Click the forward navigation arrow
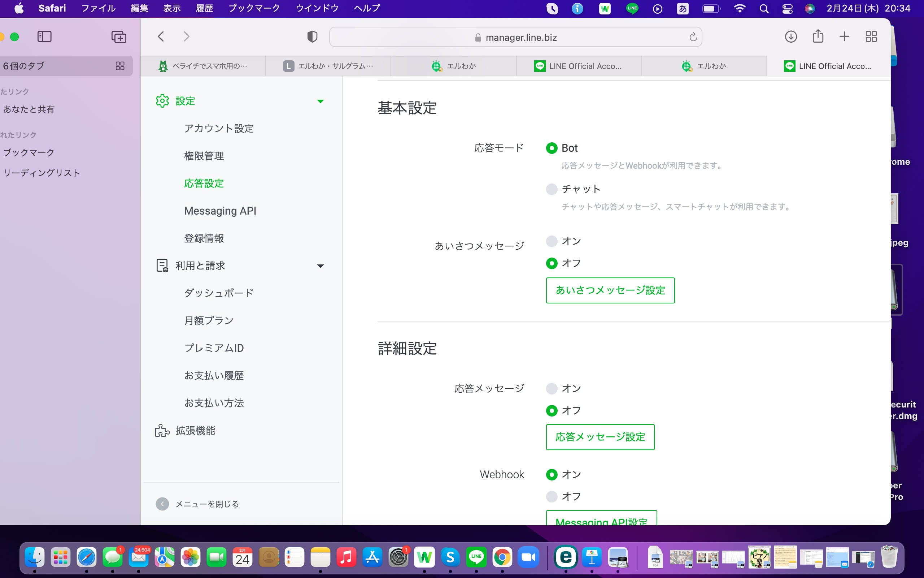Image resolution: width=924 pixels, height=578 pixels. tap(186, 37)
